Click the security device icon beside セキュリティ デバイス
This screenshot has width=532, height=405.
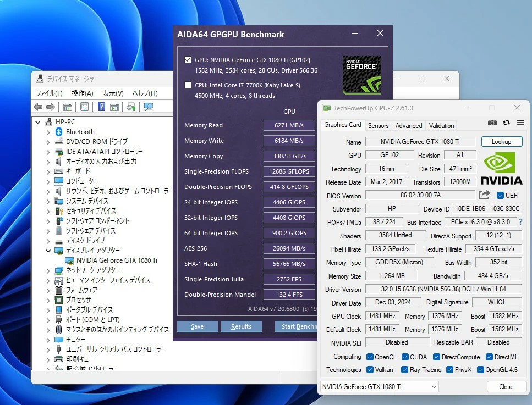59,211
